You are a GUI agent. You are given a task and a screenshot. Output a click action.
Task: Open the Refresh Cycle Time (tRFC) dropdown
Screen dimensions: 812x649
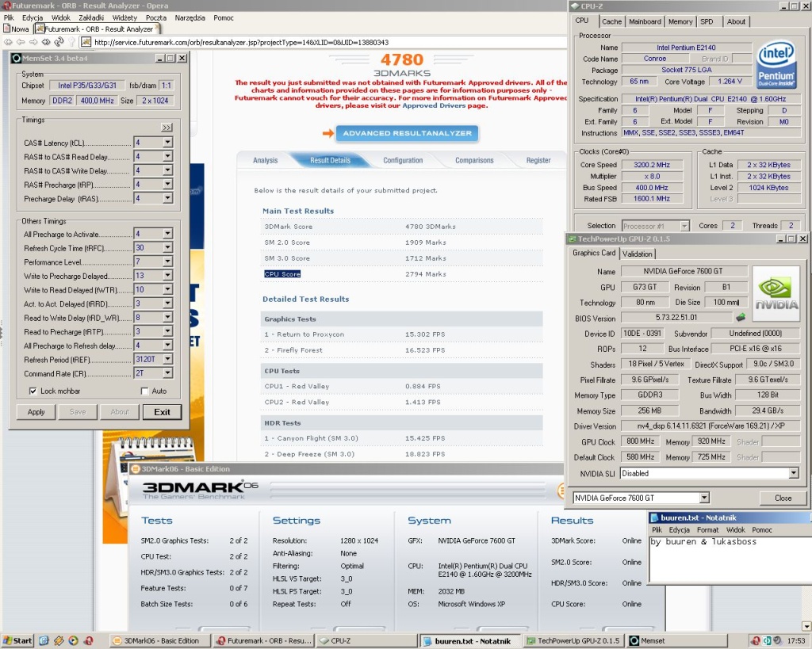(168, 248)
